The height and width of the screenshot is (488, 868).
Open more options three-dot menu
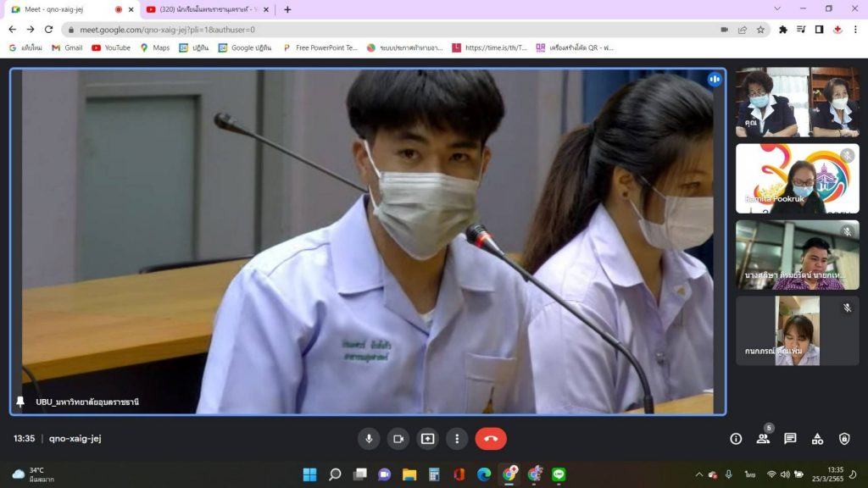click(457, 438)
